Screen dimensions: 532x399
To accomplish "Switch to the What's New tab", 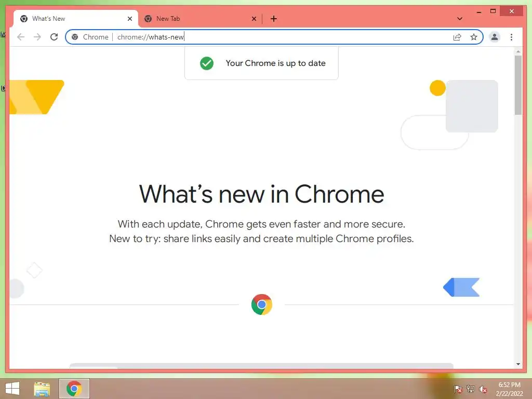I will point(76,19).
